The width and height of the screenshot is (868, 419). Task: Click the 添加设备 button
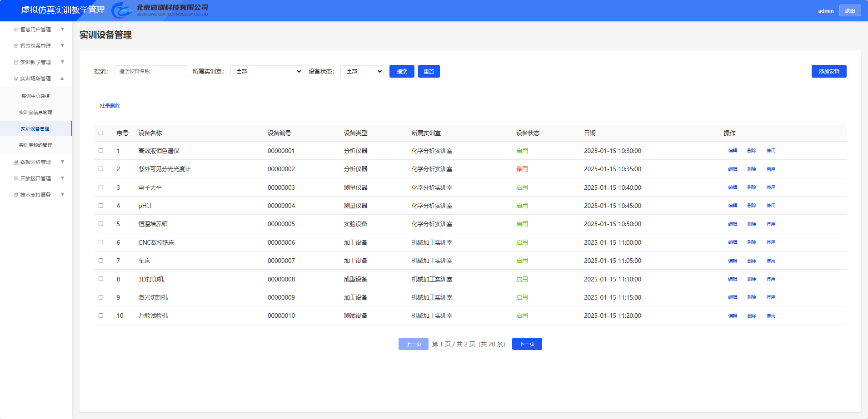(828, 71)
